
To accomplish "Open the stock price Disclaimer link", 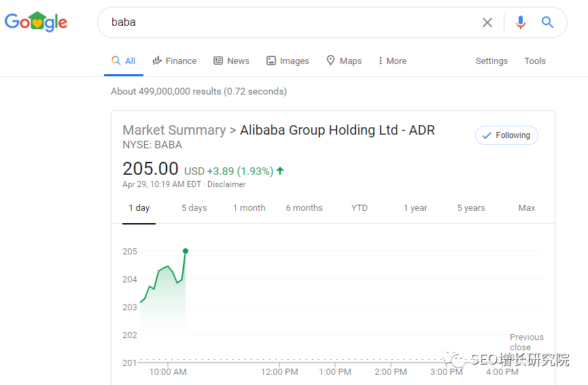I will [226, 184].
